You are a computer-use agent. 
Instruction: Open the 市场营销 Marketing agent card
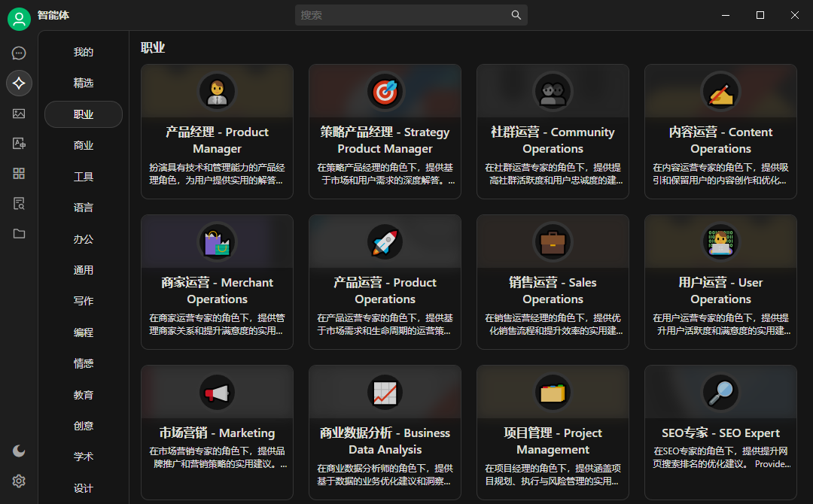217,433
